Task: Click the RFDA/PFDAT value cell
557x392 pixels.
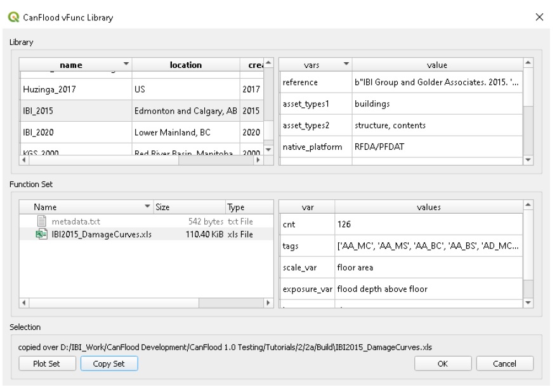Action: click(437, 147)
